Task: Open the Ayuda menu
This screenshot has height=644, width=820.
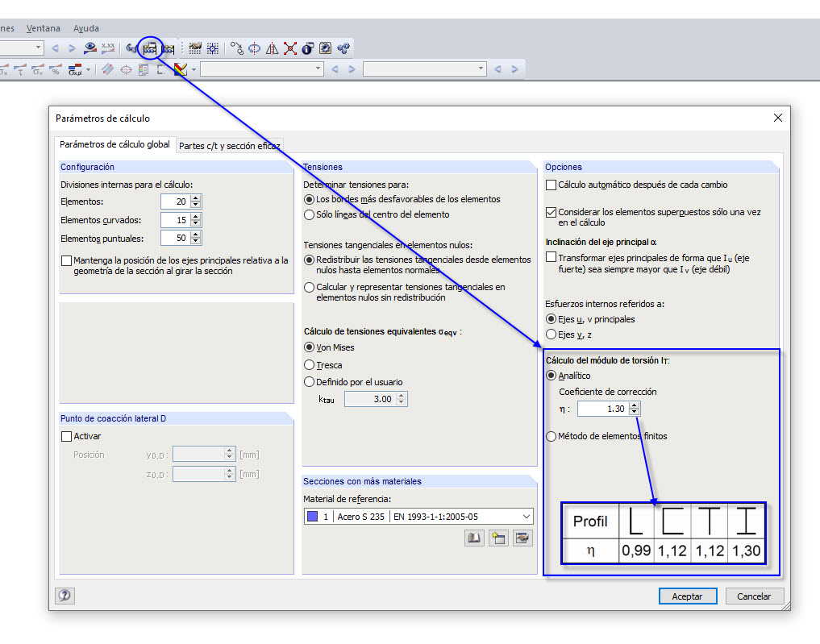Action: pos(85,28)
